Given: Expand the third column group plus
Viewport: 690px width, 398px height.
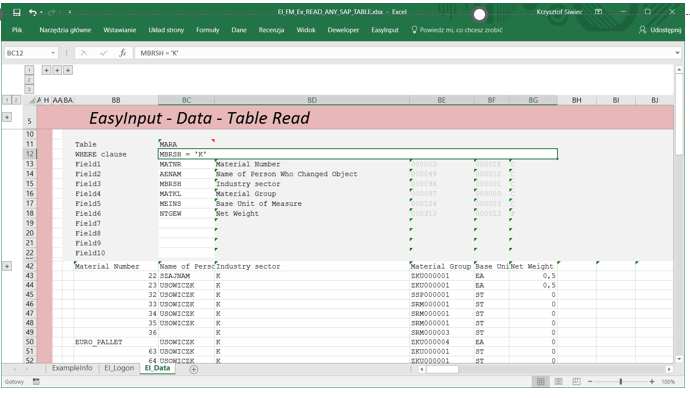Looking at the screenshot, I should (x=68, y=70).
